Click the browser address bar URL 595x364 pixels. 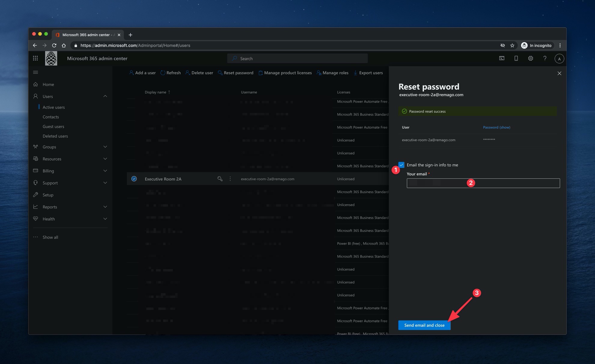pyautogui.click(x=135, y=45)
